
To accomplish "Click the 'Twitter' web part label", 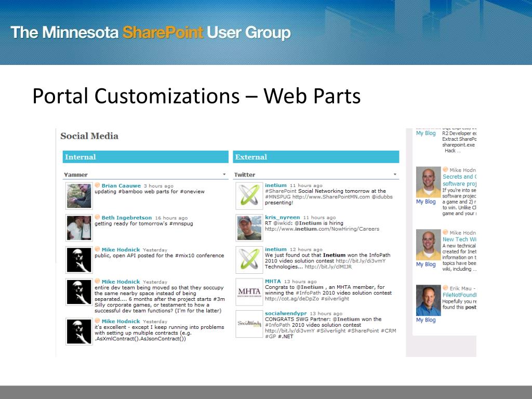I will [x=245, y=175].
